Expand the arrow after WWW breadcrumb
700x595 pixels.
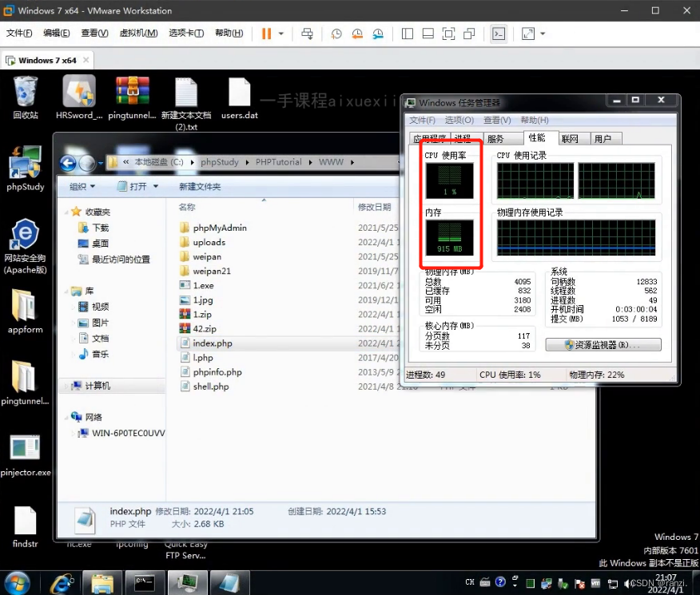[x=352, y=162]
